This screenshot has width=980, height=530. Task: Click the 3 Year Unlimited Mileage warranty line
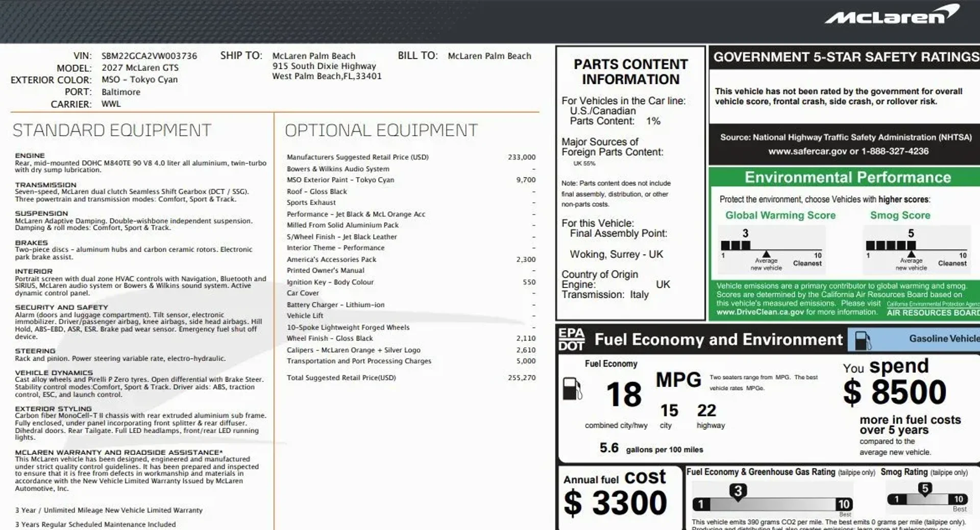[x=109, y=510]
